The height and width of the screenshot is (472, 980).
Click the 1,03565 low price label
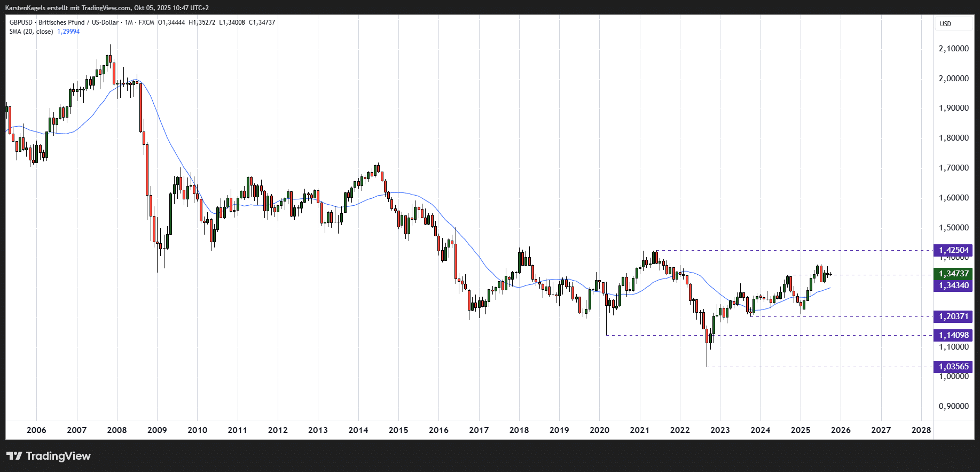click(x=953, y=367)
